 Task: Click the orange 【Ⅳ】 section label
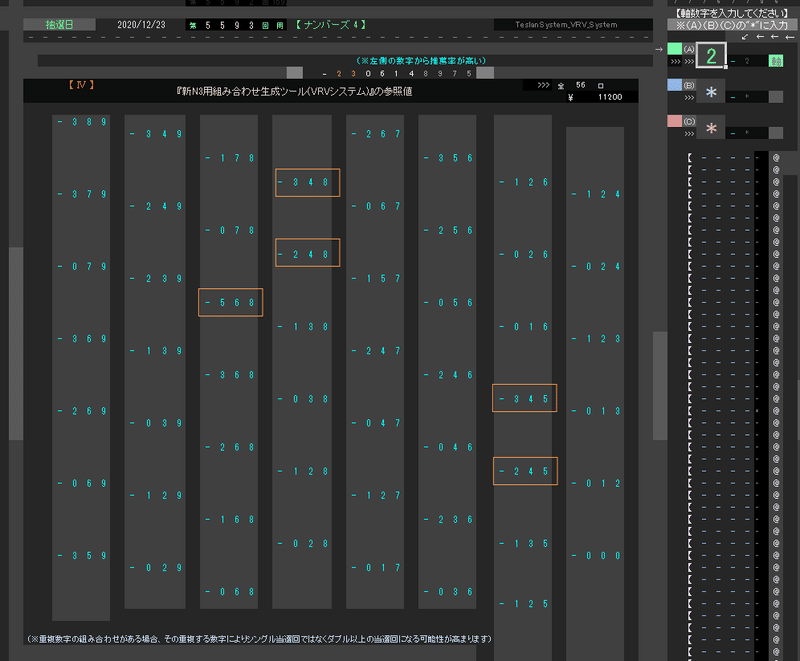coord(81,85)
